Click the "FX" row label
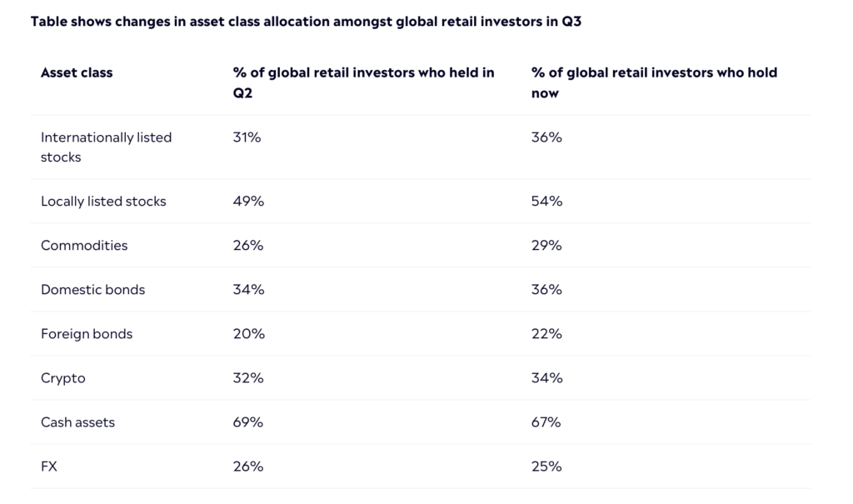Screen dimensions: 853x504 (x=49, y=466)
